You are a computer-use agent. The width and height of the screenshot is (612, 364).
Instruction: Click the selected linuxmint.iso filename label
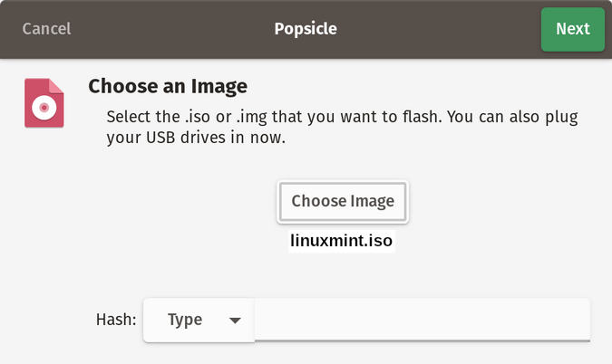343,242
